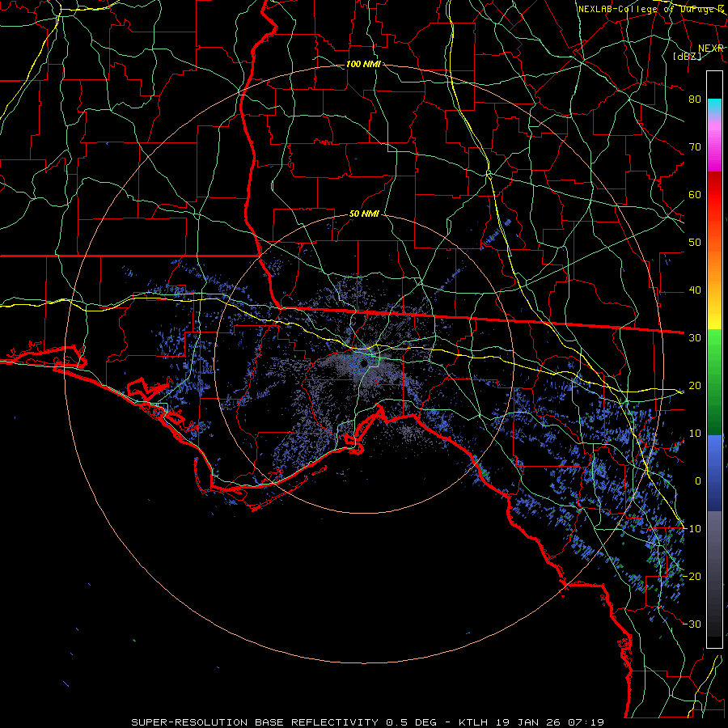This screenshot has height=728, width=728.
Task: Click the 30 value on dBZ scale
Action: [x=695, y=338]
